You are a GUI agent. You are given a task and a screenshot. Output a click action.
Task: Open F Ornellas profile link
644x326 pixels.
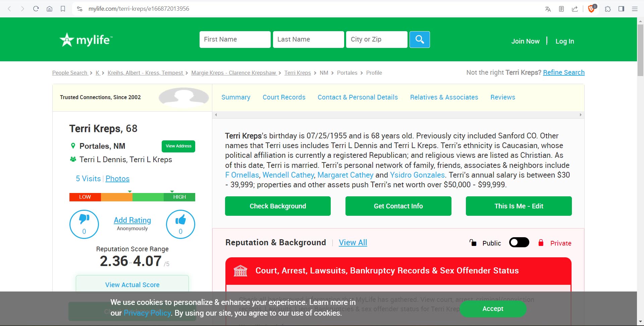242,175
